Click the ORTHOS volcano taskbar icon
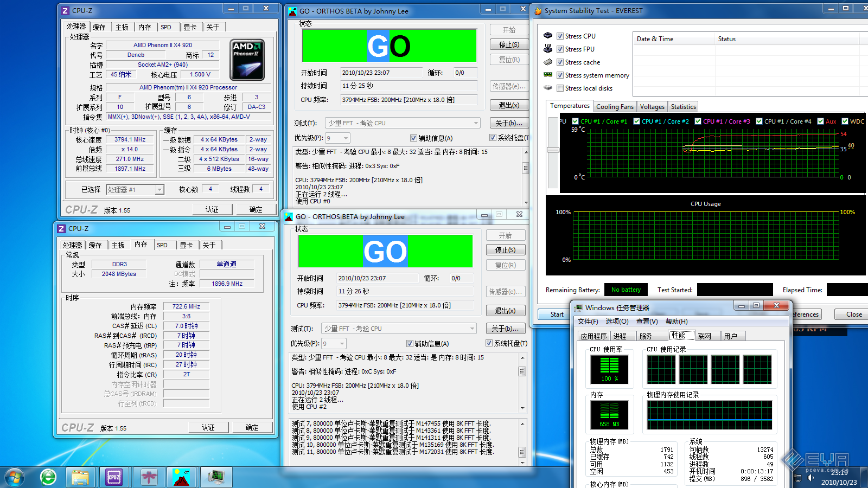The image size is (868, 488). tap(181, 477)
